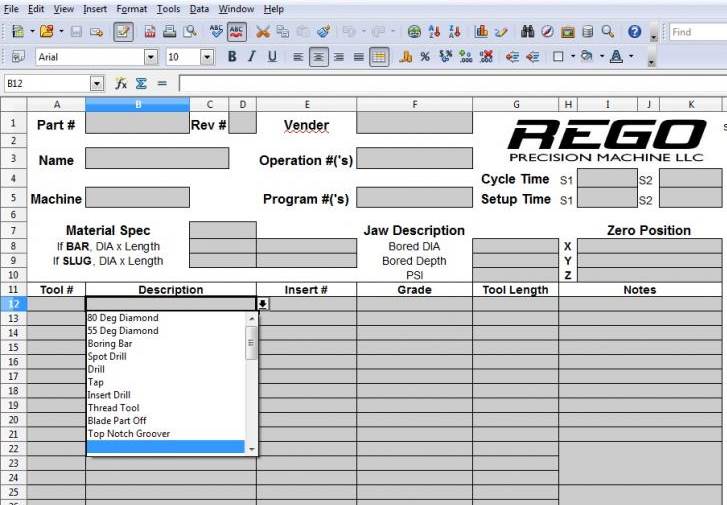Screen dimensions: 727x505
Task: Click the Export as PDF icon
Action: coord(150,32)
